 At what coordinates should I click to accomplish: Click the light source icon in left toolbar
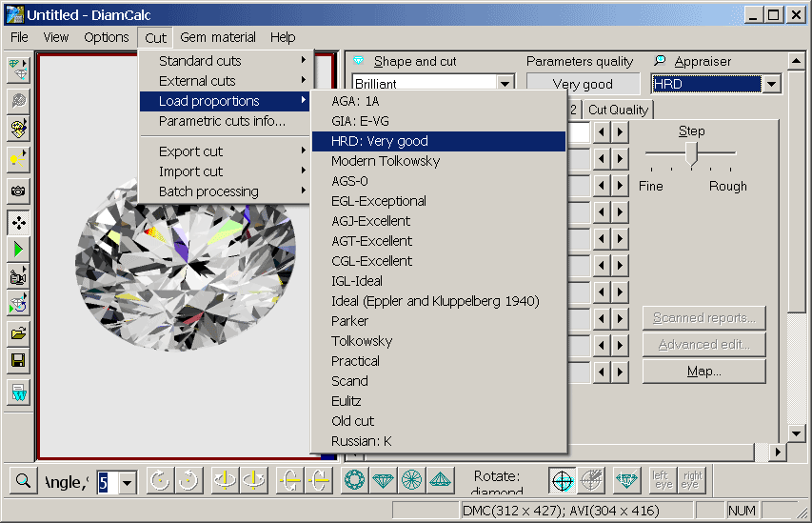[18, 156]
